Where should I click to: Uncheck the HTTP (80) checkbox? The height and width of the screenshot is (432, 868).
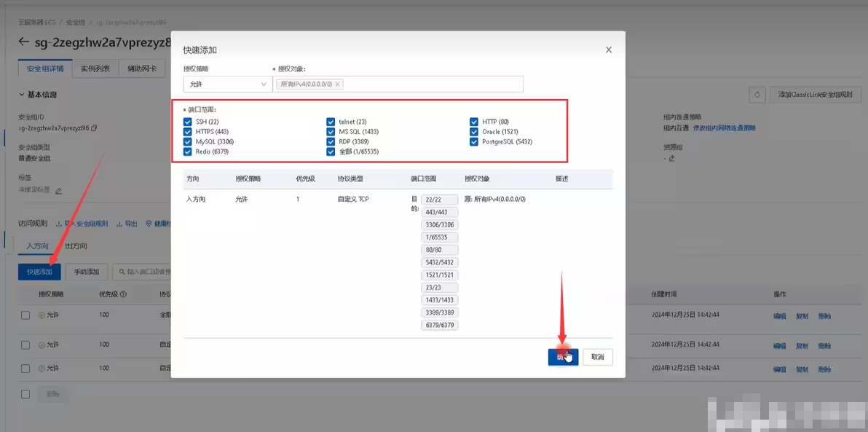coord(474,122)
